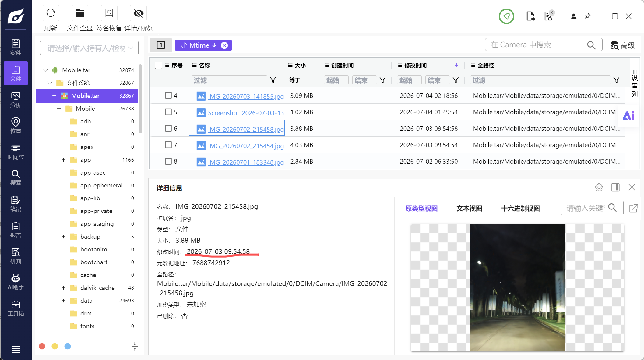Open IMG_20260703_141855.jpg file link

click(246, 96)
